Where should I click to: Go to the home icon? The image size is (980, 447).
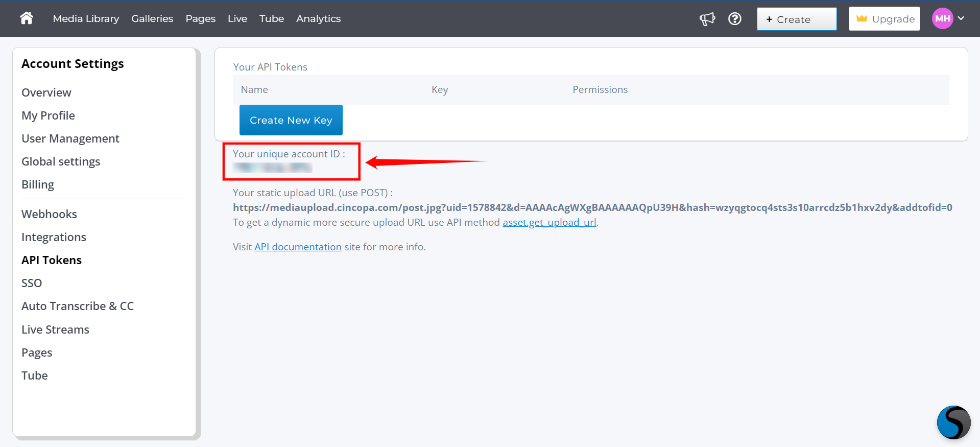27,18
